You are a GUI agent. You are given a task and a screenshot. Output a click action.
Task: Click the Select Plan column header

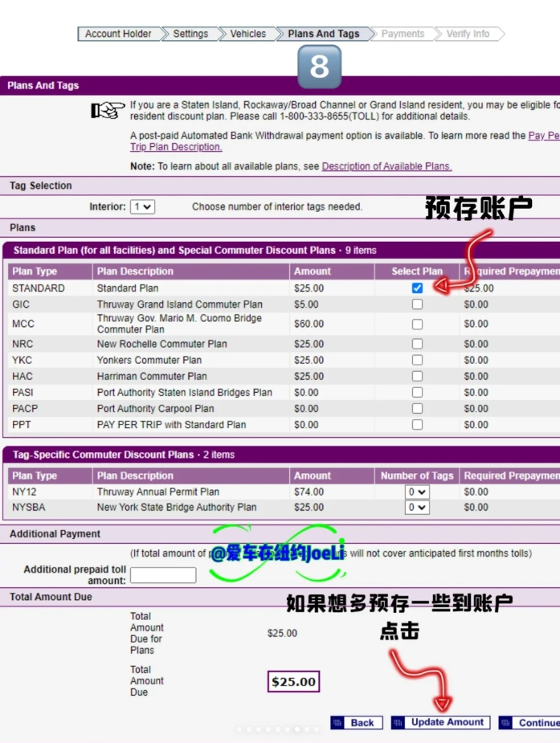(x=417, y=271)
